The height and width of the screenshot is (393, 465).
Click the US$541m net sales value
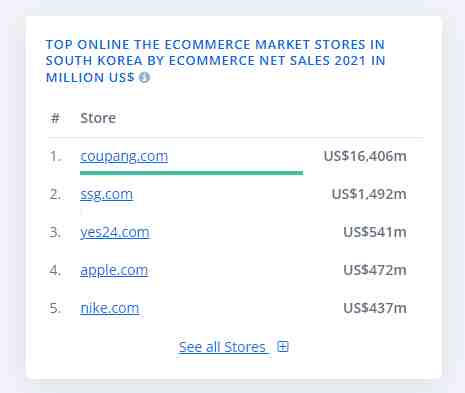(x=375, y=232)
